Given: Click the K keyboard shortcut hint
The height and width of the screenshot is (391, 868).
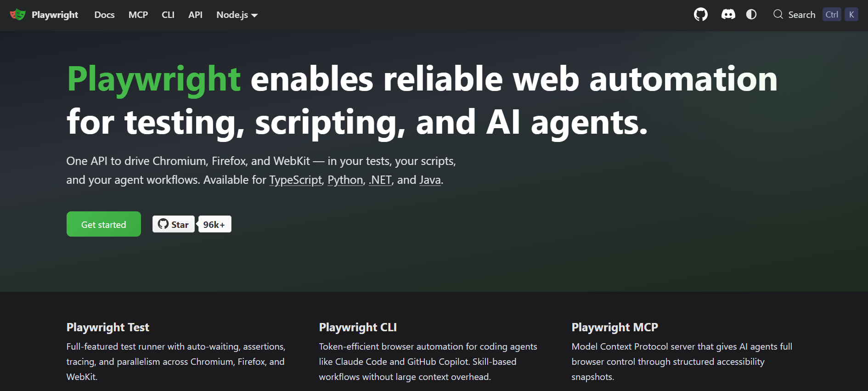Looking at the screenshot, I should click(851, 15).
